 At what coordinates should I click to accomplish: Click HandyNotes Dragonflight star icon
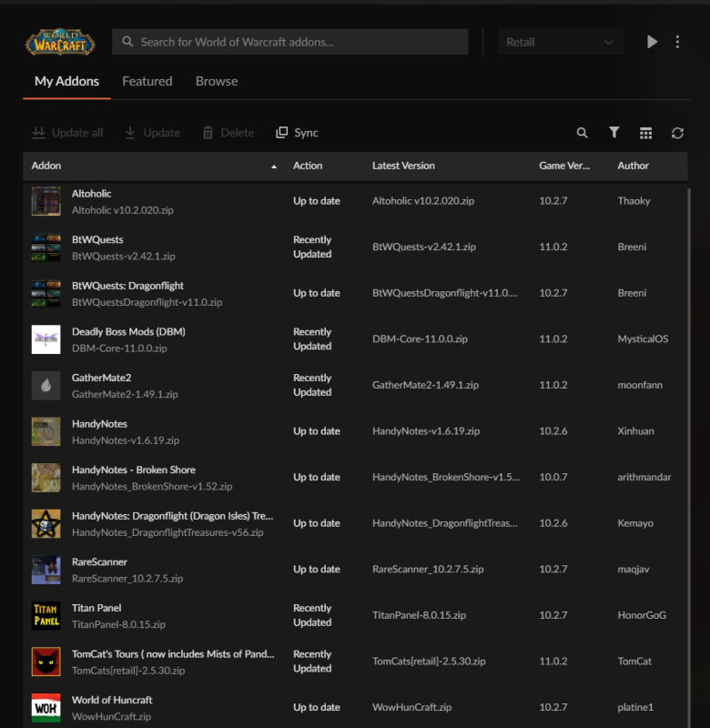point(46,523)
